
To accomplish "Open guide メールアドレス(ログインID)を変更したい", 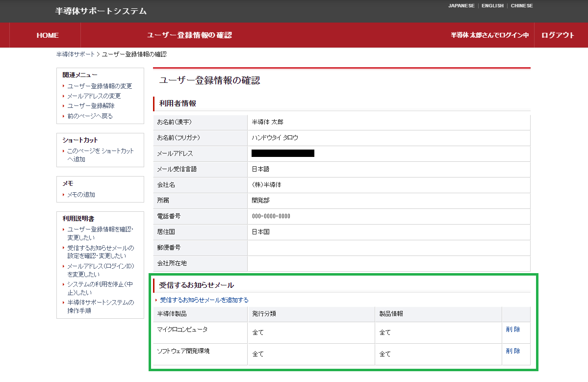I will pos(101,270).
